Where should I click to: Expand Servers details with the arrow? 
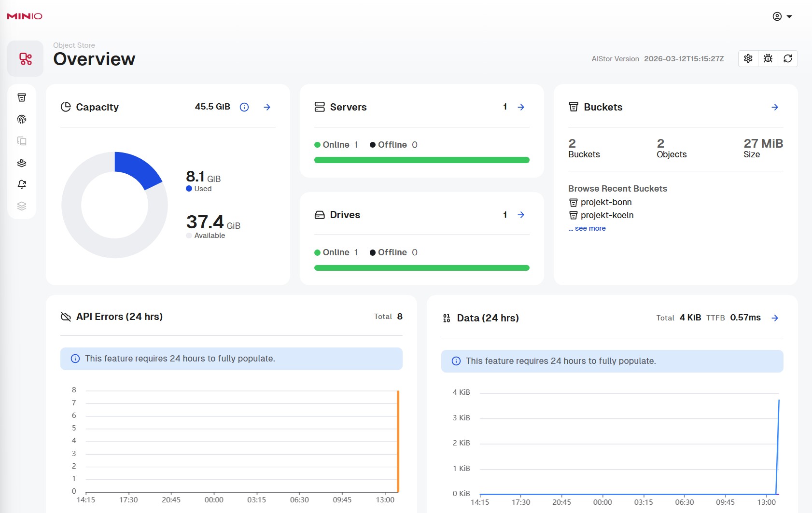coord(521,107)
